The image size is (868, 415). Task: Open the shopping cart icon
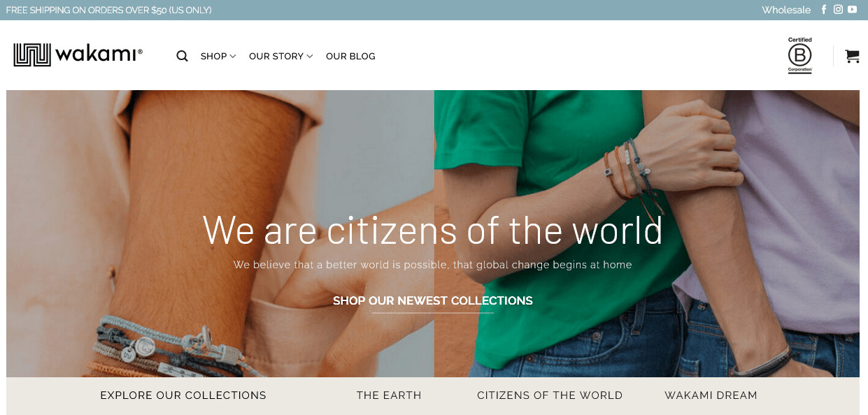pyautogui.click(x=852, y=56)
